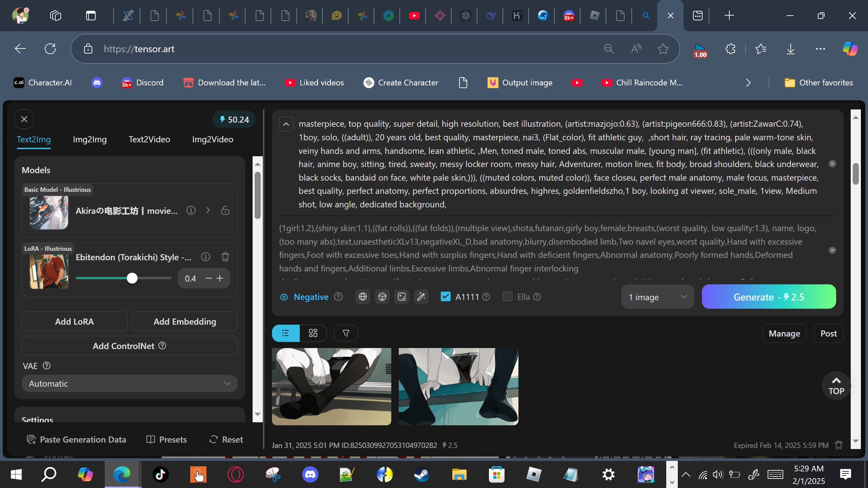868x488 pixels.
Task: Open the filter icon above results
Action: click(x=346, y=333)
